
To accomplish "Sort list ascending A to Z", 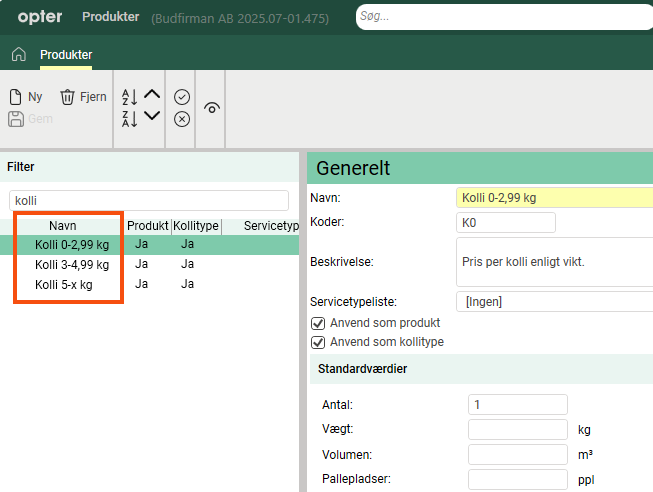I will coord(129,97).
